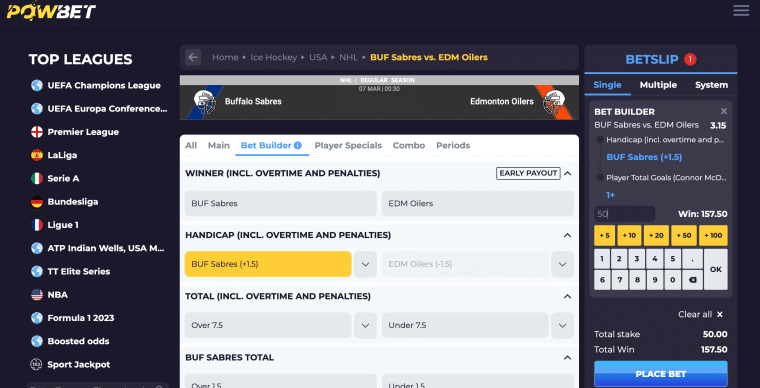Select EDM Oilers as winner
Image resolution: width=760 pixels, height=388 pixels.
[478, 203]
